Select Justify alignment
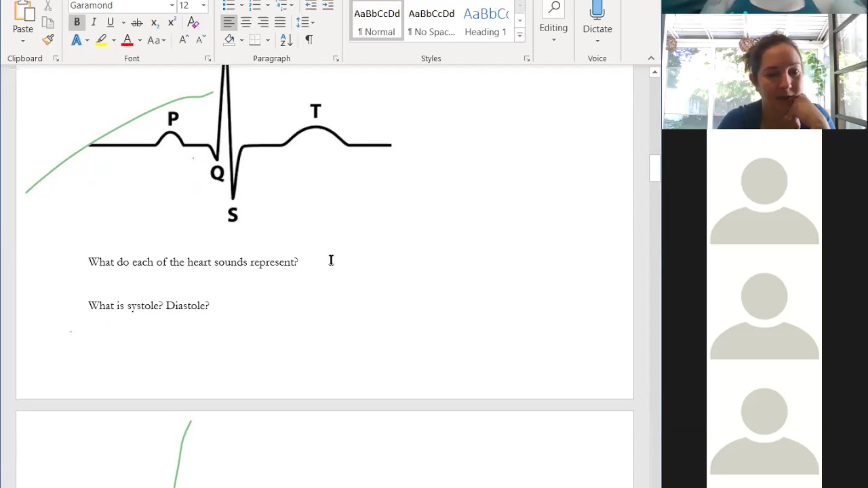This screenshot has width=868, height=488. (279, 22)
